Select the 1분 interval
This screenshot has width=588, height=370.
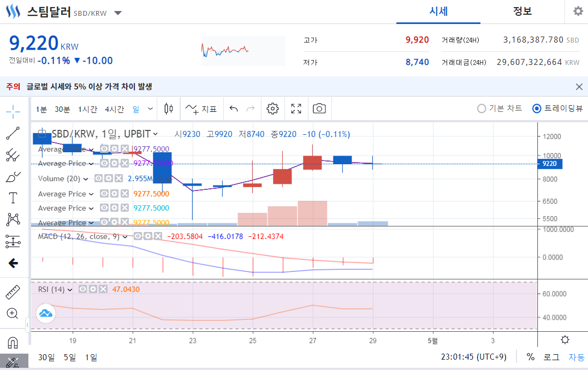click(x=41, y=109)
